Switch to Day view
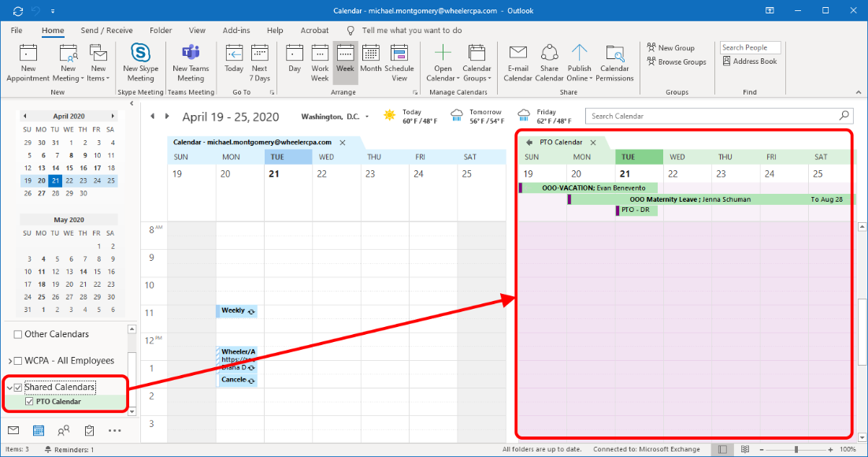The height and width of the screenshot is (457, 868). pyautogui.click(x=295, y=59)
